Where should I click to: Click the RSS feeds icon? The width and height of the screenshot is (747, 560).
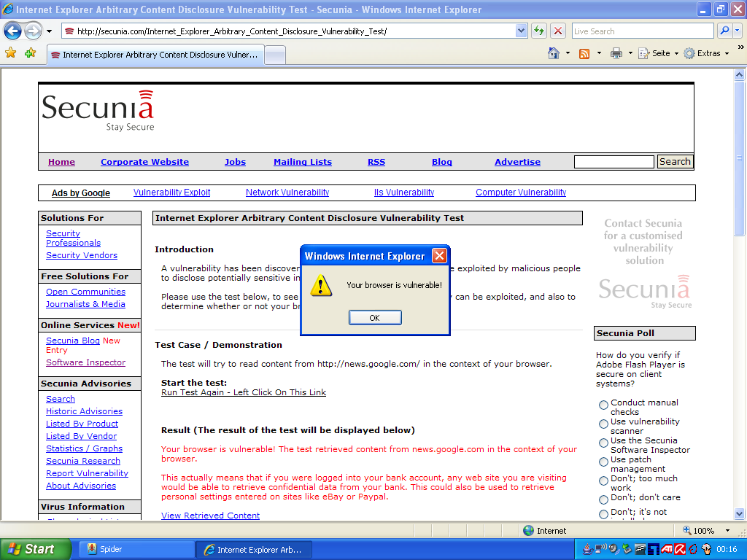(584, 53)
